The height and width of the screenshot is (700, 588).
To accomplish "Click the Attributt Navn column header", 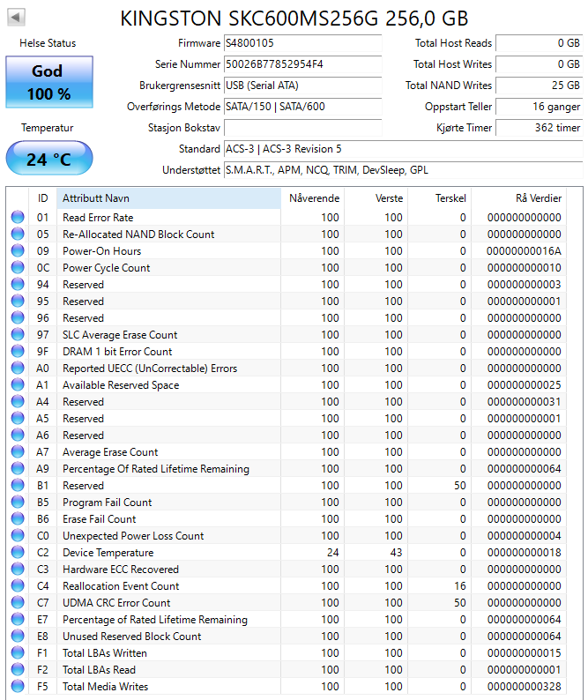I will 168,198.
